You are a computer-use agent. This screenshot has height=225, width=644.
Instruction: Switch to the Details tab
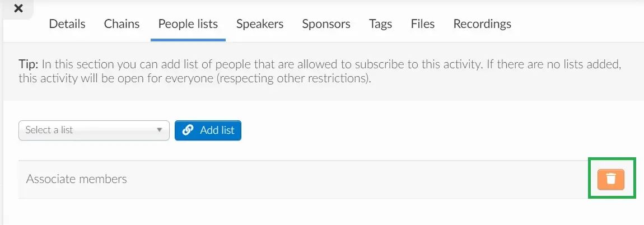point(67,24)
